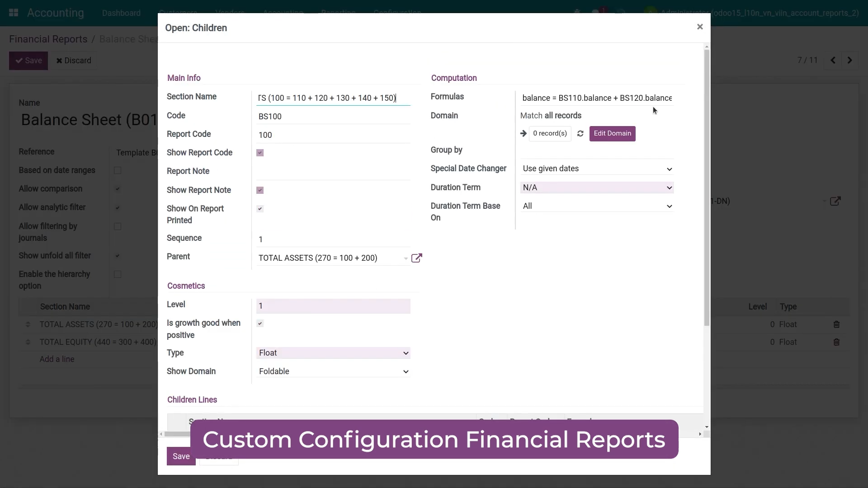Image resolution: width=868 pixels, height=488 pixels.
Task: Open the Parent field's external link icon
Action: coord(416,258)
